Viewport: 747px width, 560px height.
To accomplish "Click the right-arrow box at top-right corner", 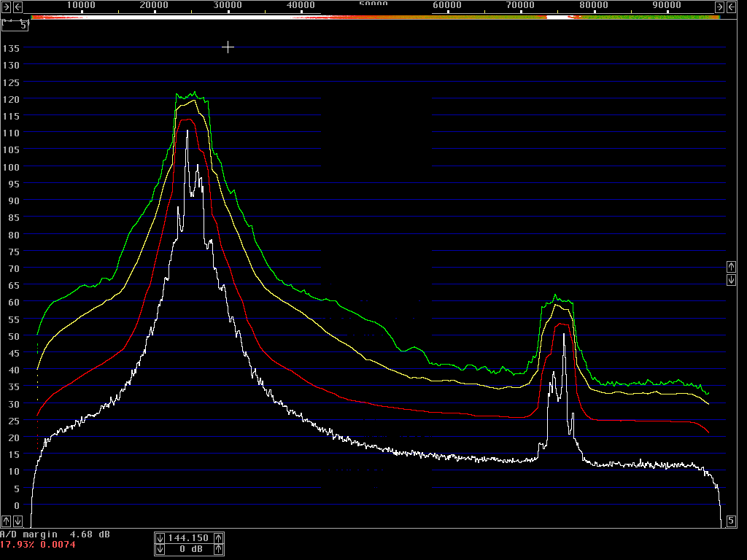I will [719, 7].
